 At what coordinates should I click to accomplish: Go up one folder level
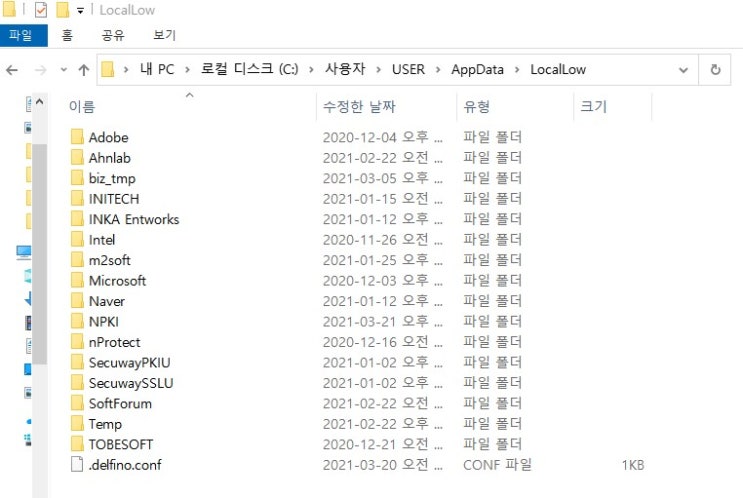84,70
